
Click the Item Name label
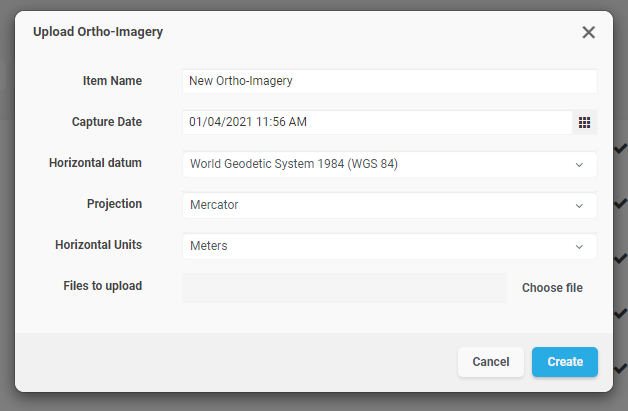point(112,81)
